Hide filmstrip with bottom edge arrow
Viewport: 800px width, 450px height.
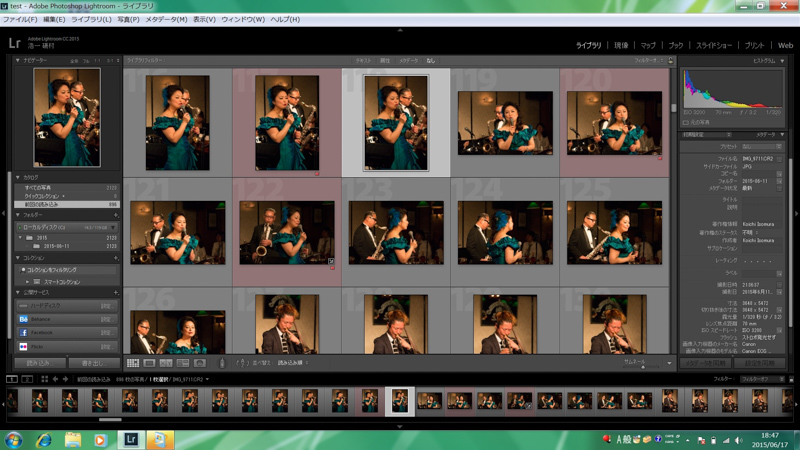400,426
